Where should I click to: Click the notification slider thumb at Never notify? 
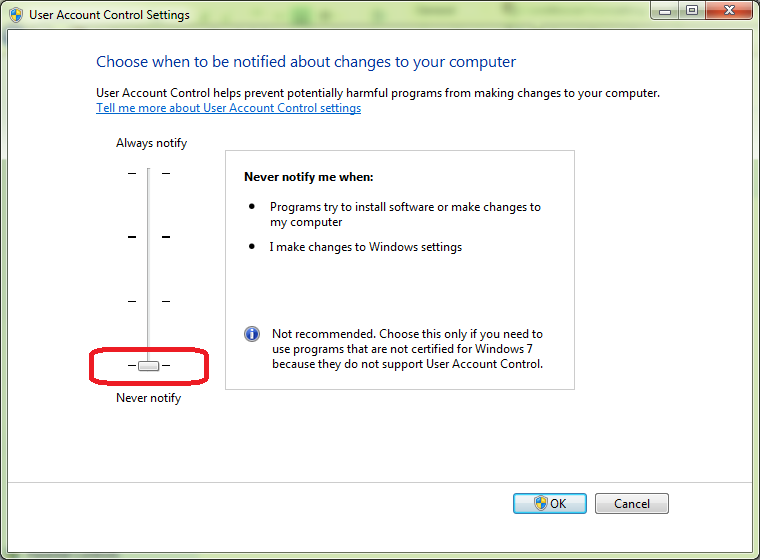pyautogui.click(x=148, y=366)
